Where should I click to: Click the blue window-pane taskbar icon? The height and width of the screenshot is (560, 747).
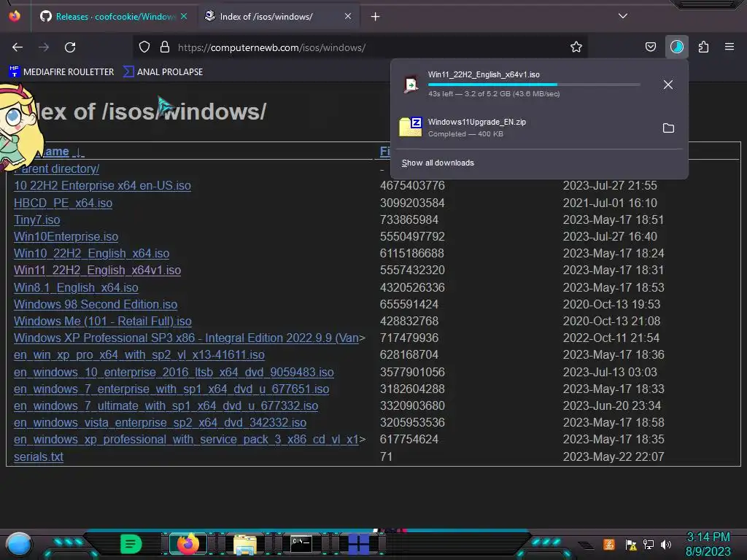coord(358,544)
